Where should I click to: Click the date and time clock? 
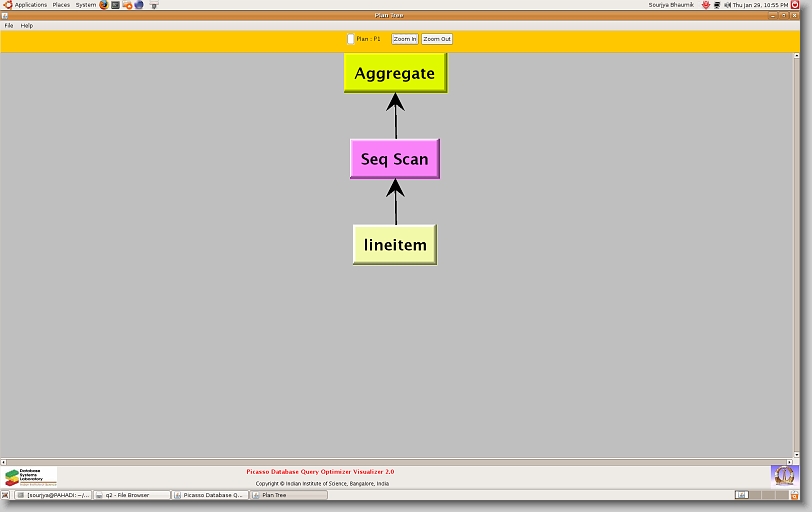(x=758, y=5)
